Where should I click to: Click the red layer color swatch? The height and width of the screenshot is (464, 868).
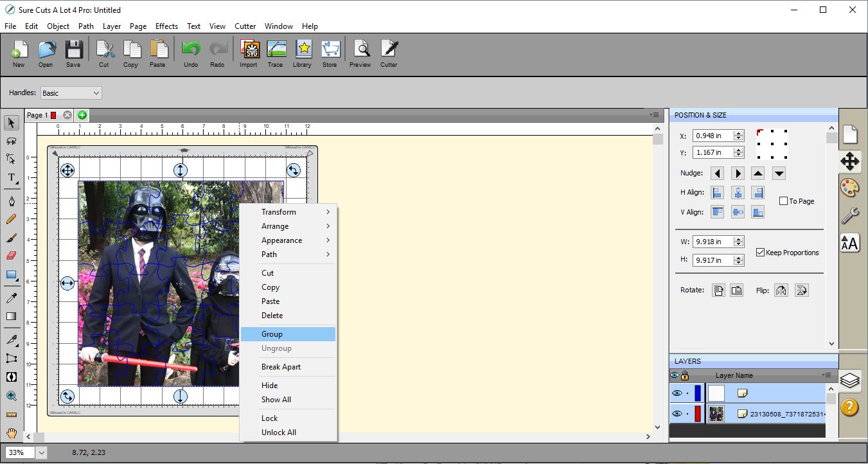[698, 414]
